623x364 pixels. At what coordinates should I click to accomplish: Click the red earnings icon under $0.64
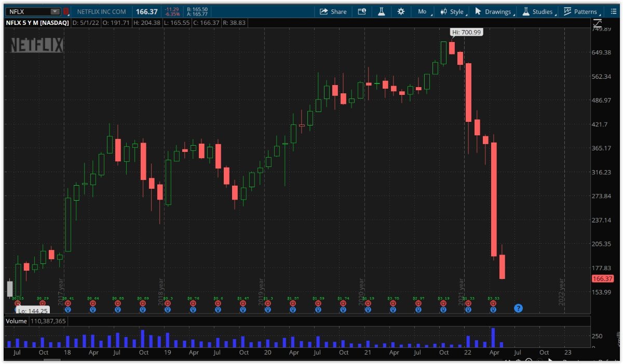coord(93,303)
